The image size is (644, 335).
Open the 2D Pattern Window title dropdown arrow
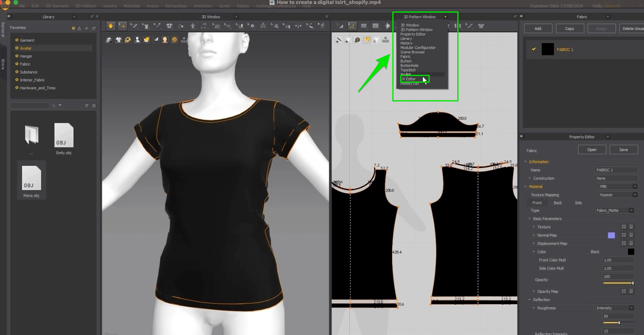coord(445,17)
